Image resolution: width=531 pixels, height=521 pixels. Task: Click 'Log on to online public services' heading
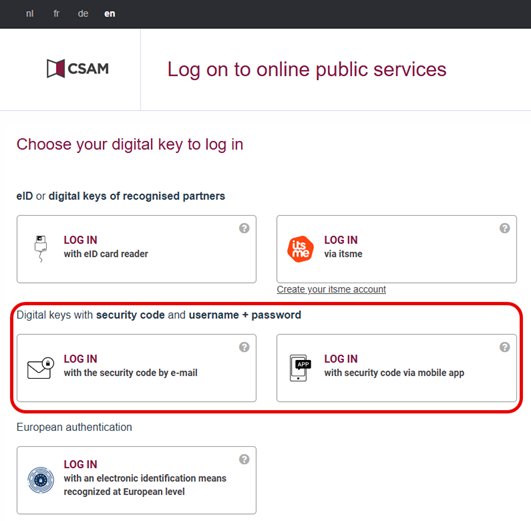pyautogui.click(x=307, y=70)
